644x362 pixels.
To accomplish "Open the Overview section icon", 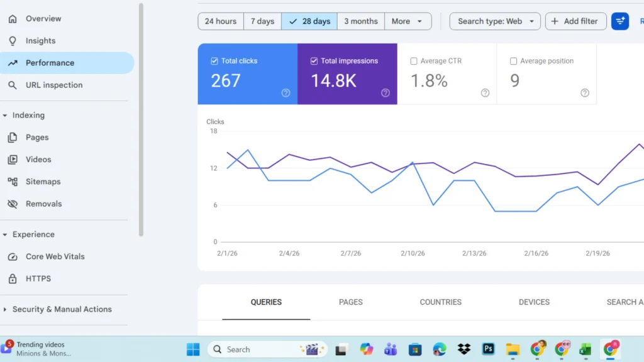I will pos(13,18).
